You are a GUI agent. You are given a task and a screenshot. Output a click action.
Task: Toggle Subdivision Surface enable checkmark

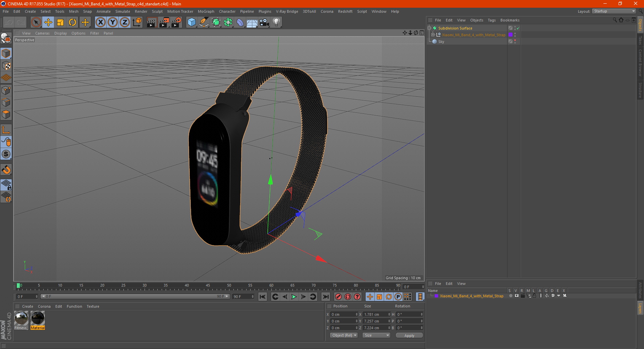[x=518, y=28]
